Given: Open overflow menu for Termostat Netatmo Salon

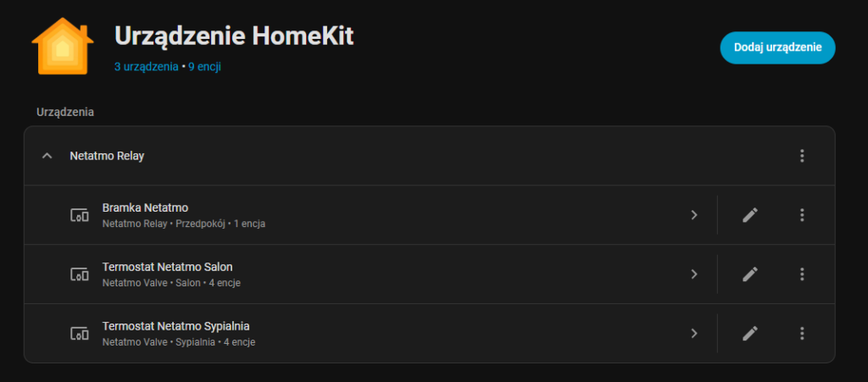Looking at the screenshot, I should (802, 274).
